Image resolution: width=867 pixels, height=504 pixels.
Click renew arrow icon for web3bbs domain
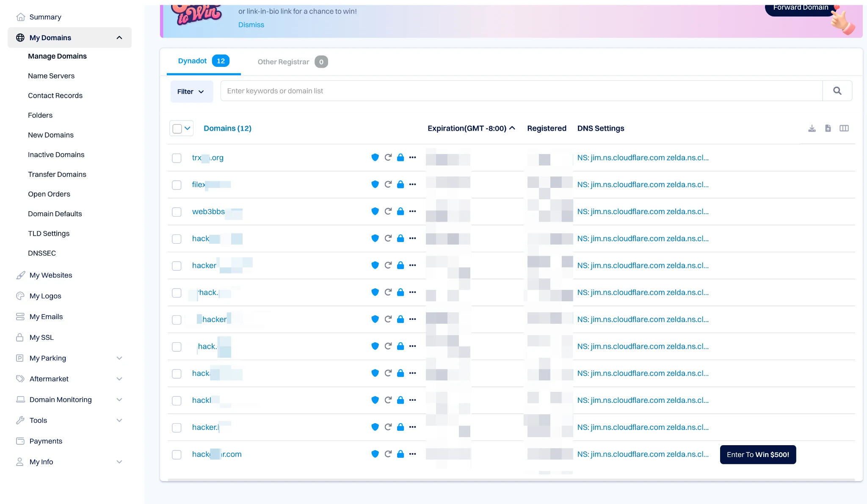(388, 211)
